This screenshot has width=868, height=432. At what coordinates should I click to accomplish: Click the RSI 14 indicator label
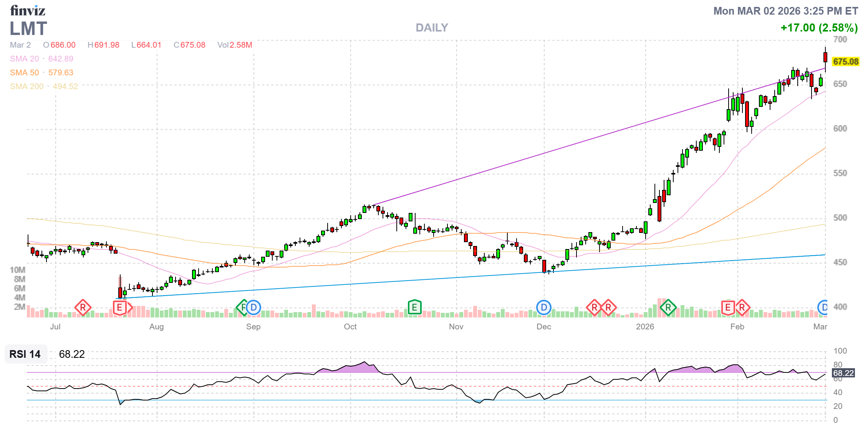(x=25, y=354)
